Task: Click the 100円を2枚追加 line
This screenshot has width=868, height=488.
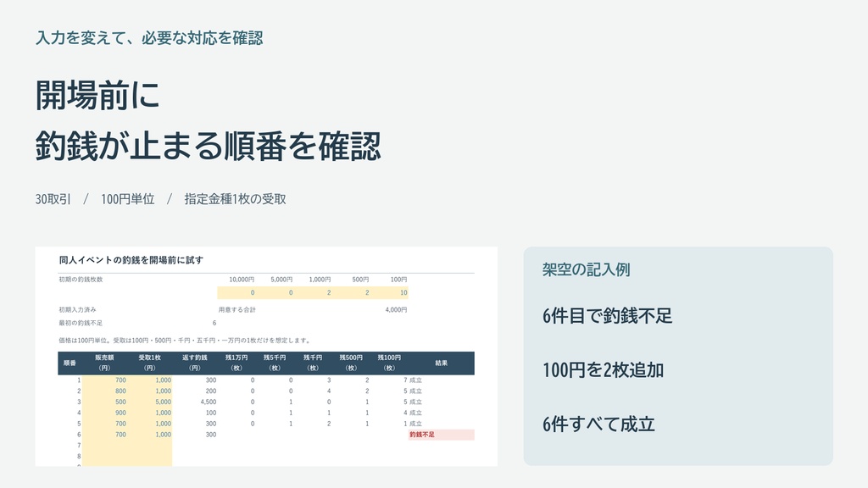Action: pyautogui.click(x=603, y=370)
